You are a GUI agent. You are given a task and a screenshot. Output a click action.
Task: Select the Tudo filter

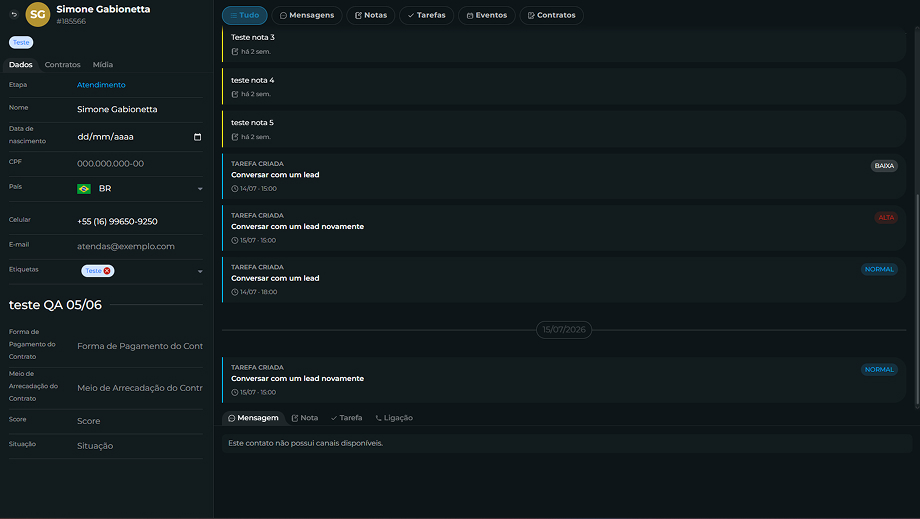[245, 15]
